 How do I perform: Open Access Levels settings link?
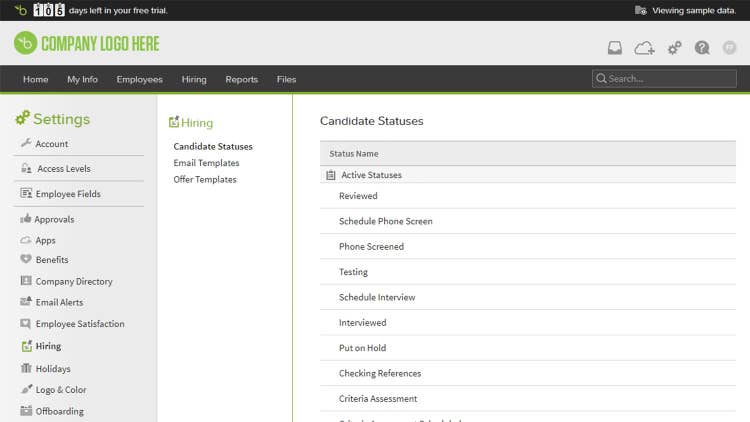point(64,168)
